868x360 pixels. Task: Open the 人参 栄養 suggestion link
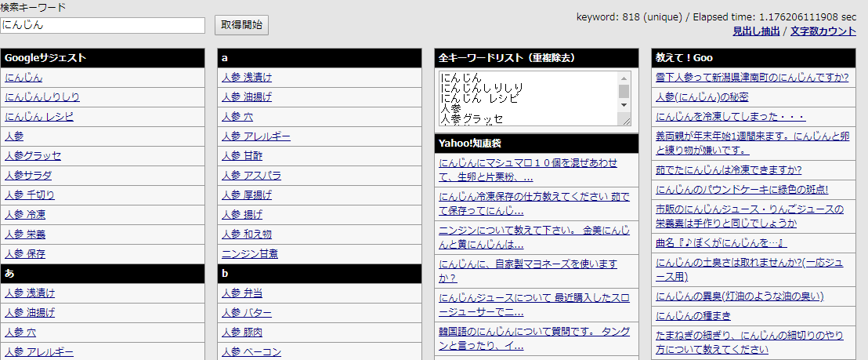tap(25, 235)
